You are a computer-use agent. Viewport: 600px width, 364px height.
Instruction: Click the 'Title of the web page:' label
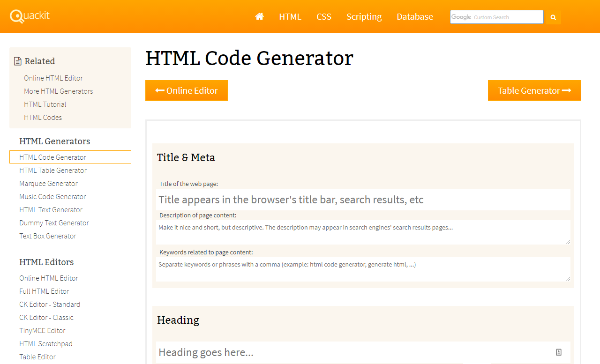(188, 184)
